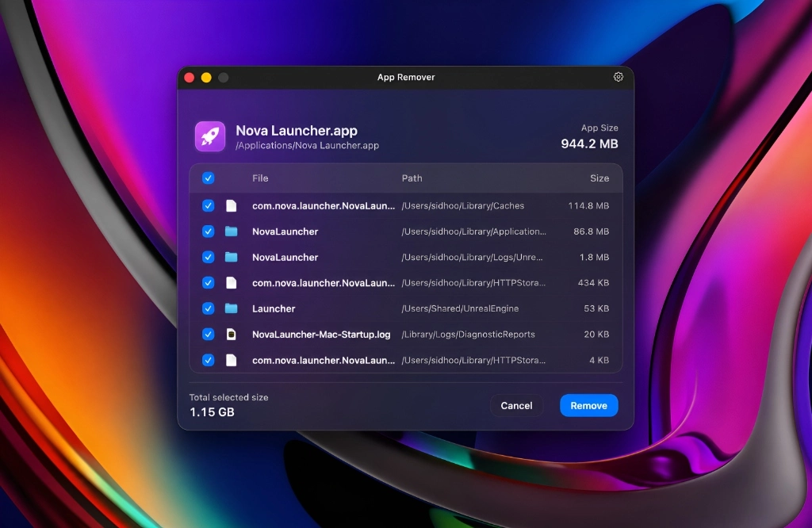Viewport: 812px width, 528px height.
Task: Uncheck the 4 KB HTTPStorage file
Action: pos(209,360)
